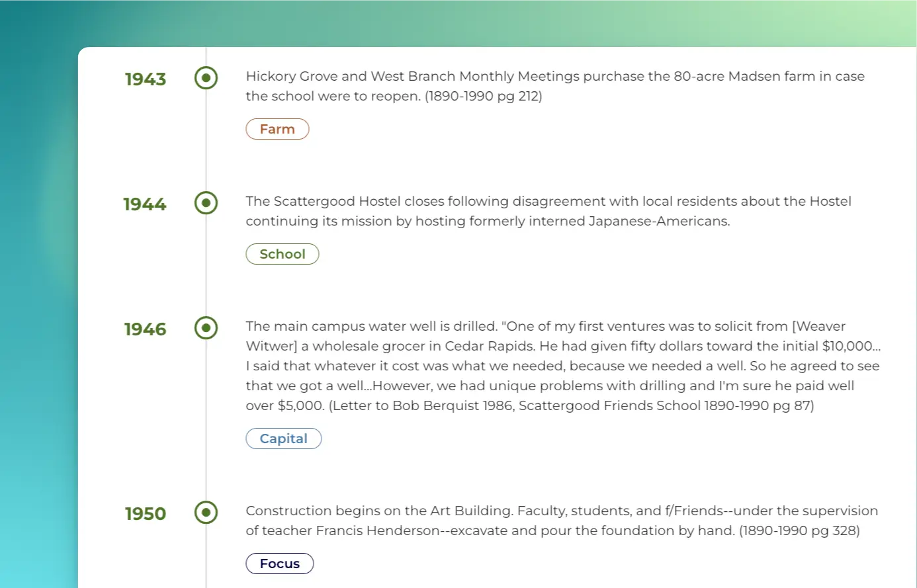Viewport: 917px width, 588px height.
Task: Click the Art Building construction description
Action: pyautogui.click(x=561, y=511)
